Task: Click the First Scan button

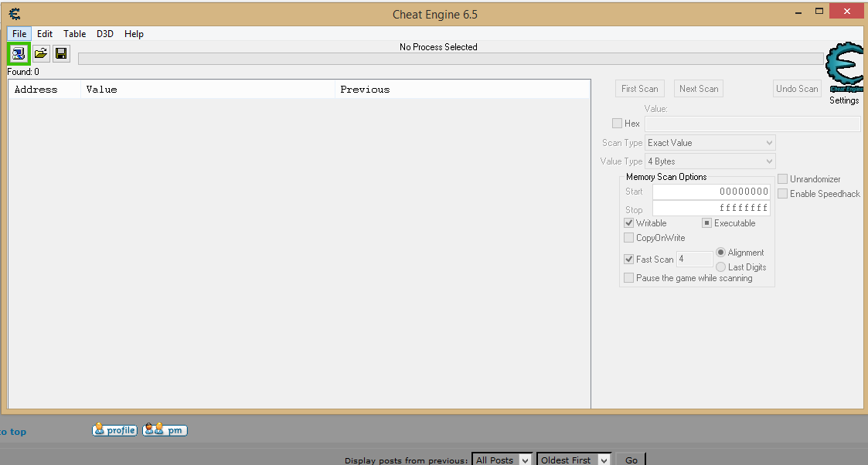Action: click(x=640, y=89)
